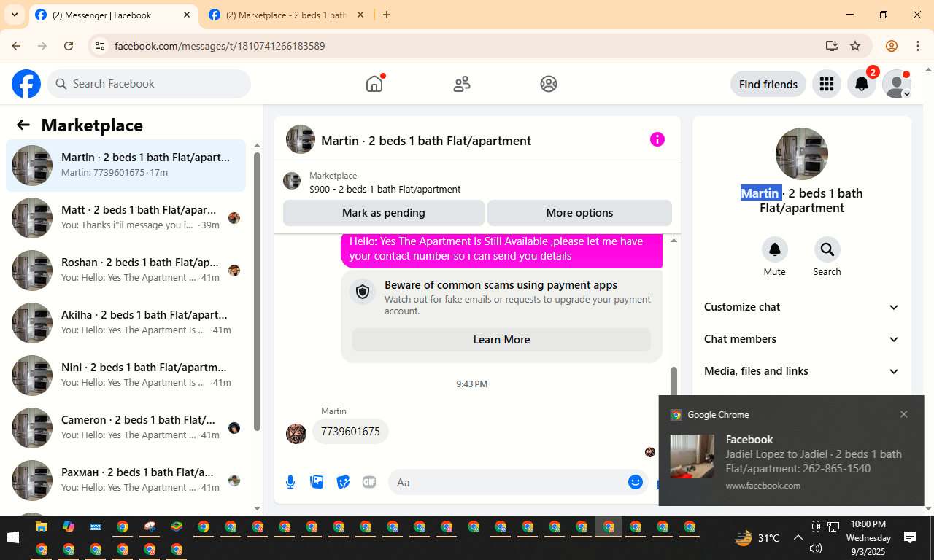The width and height of the screenshot is (934, 560).
Task: Click the Facebook logo
Action: (26, 84)
